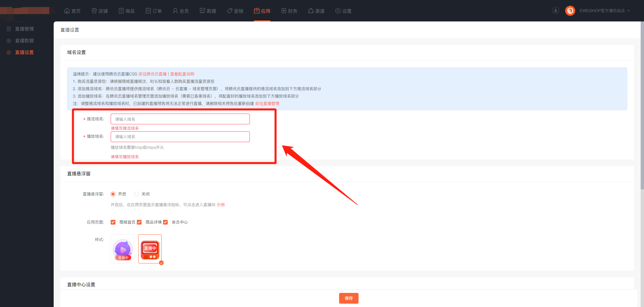The height and width of the screenshot is (307, 644).
Task: Click the orange EWEISHOP avatar logo
Action: point(570,11)
